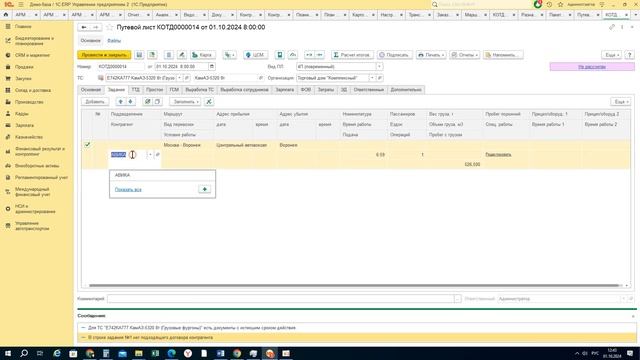
Task: Click the «Подразделение» column header
Action: pyautogui.click(x=127, y=114)
